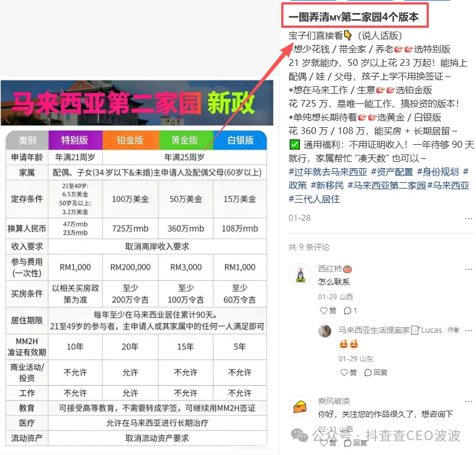Click the reply bubble icon on Lucas's reply

[368, 372]
